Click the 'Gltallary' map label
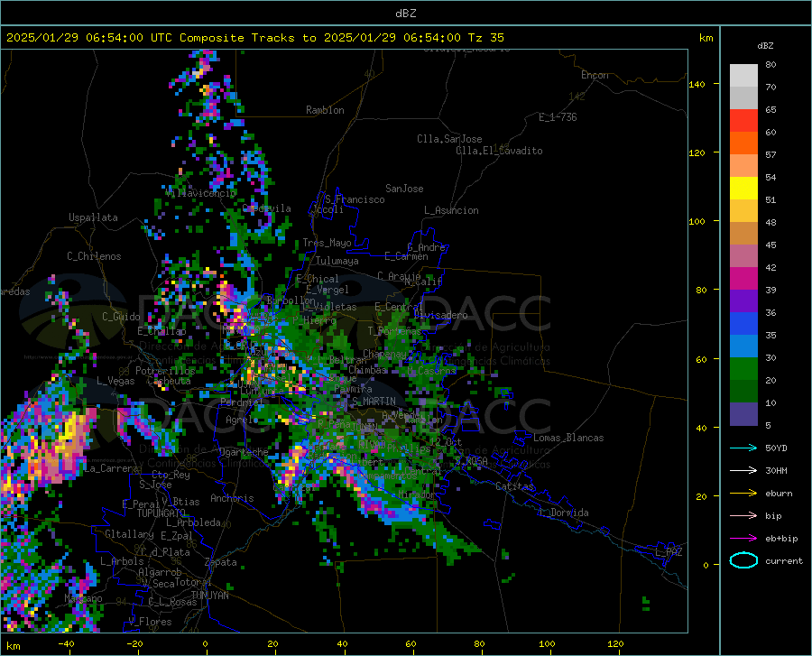Image resolution: width=812 pixels, height=656 pixels. 129,534
